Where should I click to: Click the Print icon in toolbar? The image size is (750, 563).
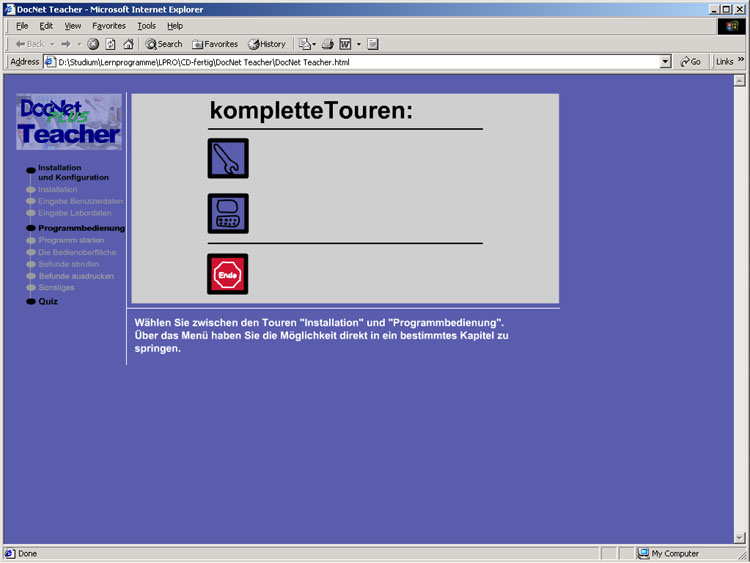pyautogui.click(x=327, y=44)
